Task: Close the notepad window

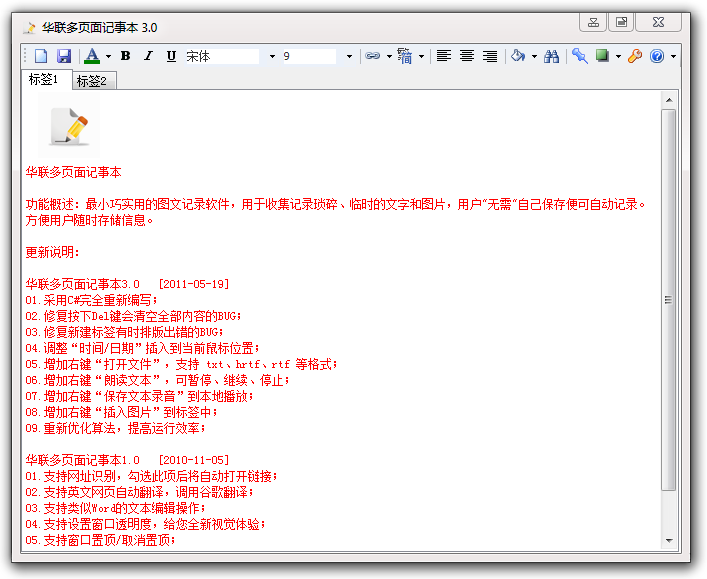Action: [658, 22]
